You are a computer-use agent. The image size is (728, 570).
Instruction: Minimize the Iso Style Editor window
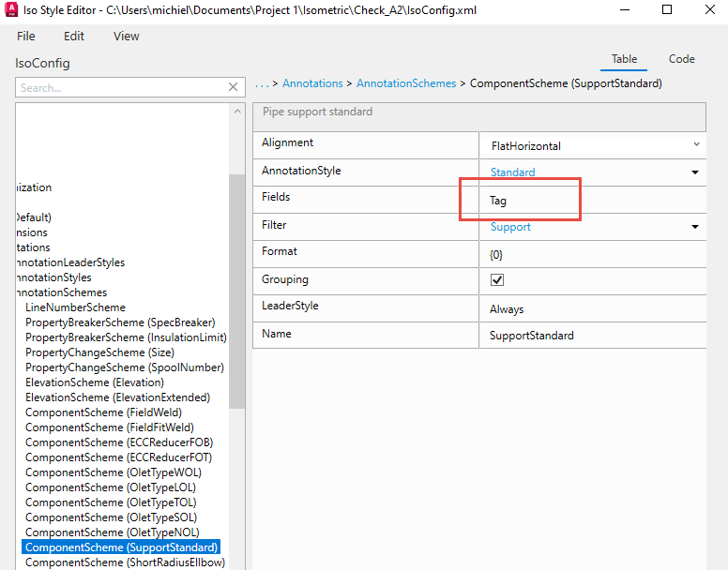[x=625, y=9]
